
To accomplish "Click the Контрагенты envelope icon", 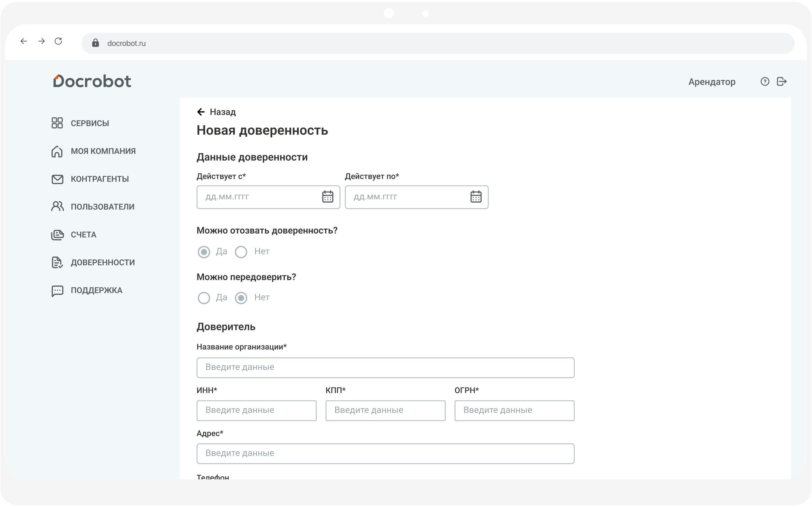I will click(x=57, y=179).
